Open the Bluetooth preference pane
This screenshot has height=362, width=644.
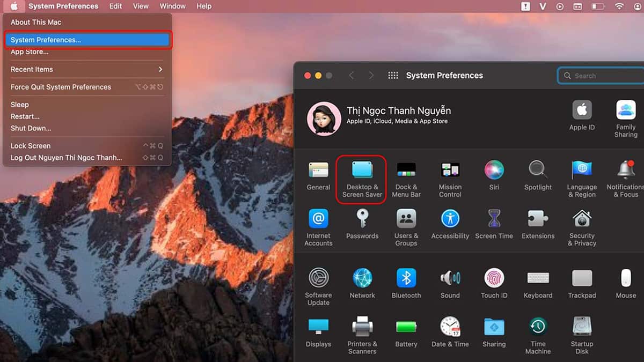click(406, 283)
